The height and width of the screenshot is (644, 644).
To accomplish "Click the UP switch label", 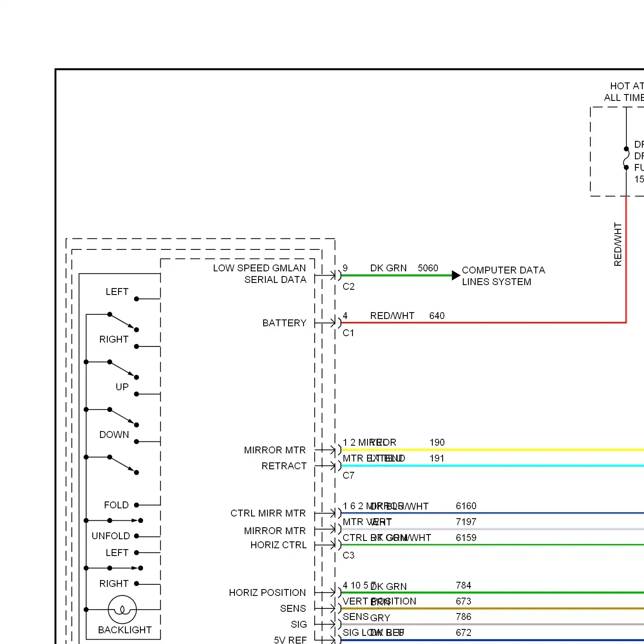I will [x=122, y=387].
